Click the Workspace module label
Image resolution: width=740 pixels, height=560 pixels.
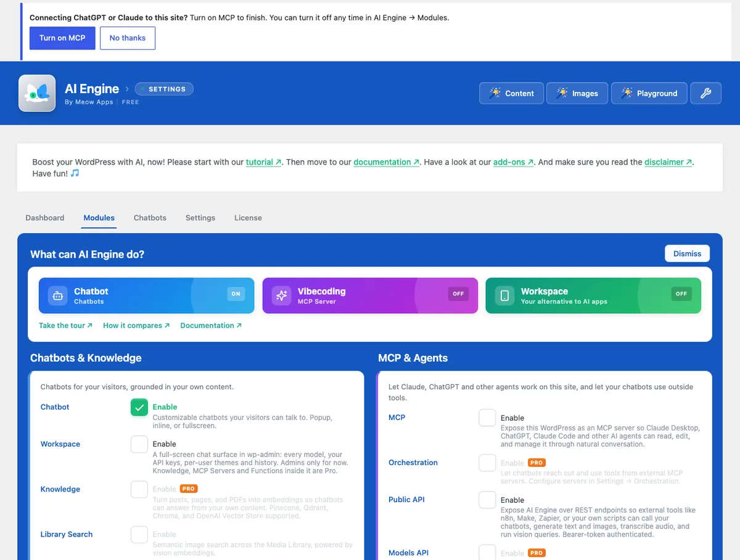click(x=60, y=444)
